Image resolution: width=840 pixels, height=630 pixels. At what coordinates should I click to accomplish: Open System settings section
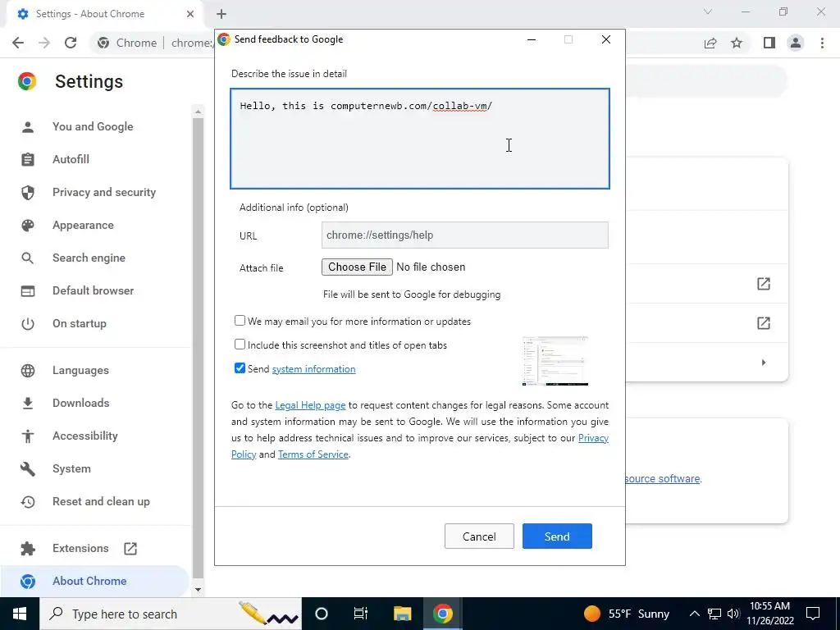(x=71, y=468)
